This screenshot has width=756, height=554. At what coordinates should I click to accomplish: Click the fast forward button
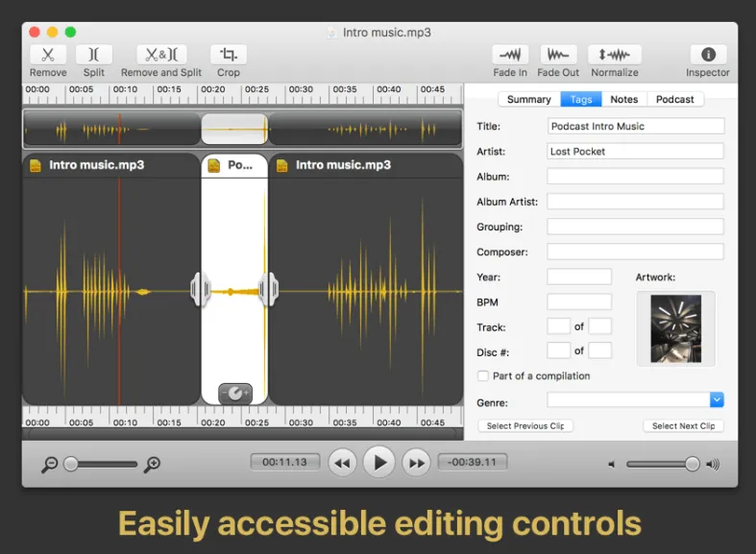417,463
